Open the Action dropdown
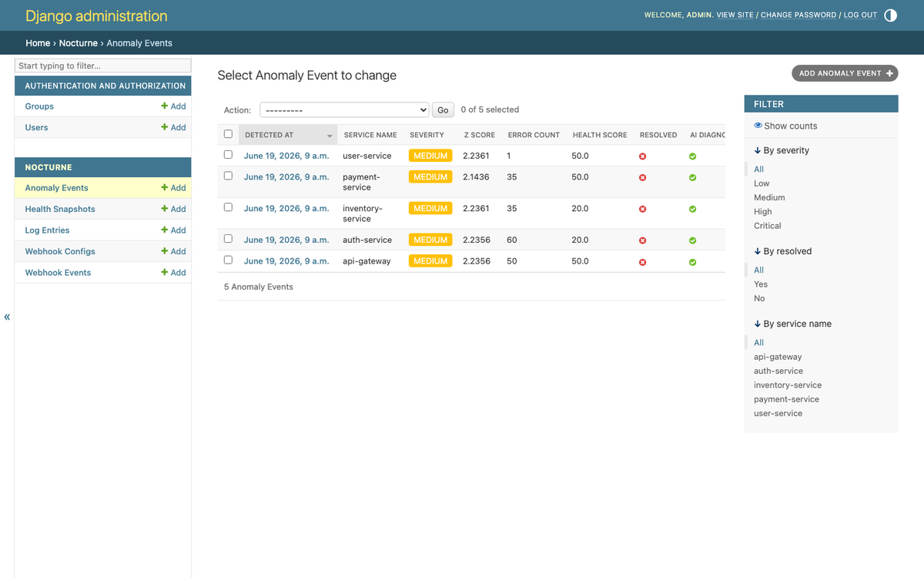 (x=344, y=109)
